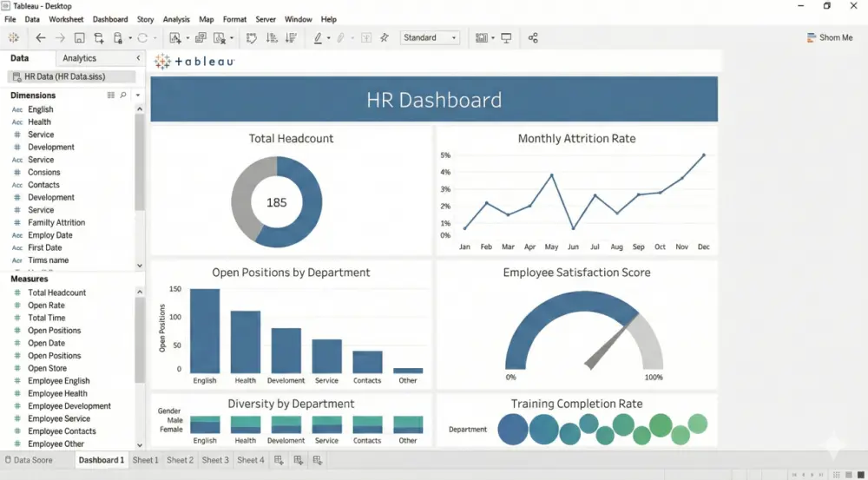This screenshot has height=480, width=868.
Task: Open the Worksheet menu
Action: (66, 19)
